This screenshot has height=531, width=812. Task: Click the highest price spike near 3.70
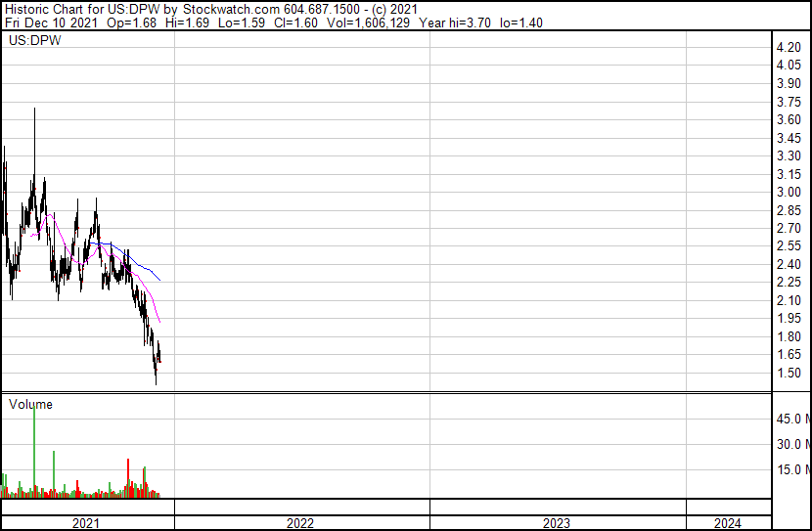point(35,111)
